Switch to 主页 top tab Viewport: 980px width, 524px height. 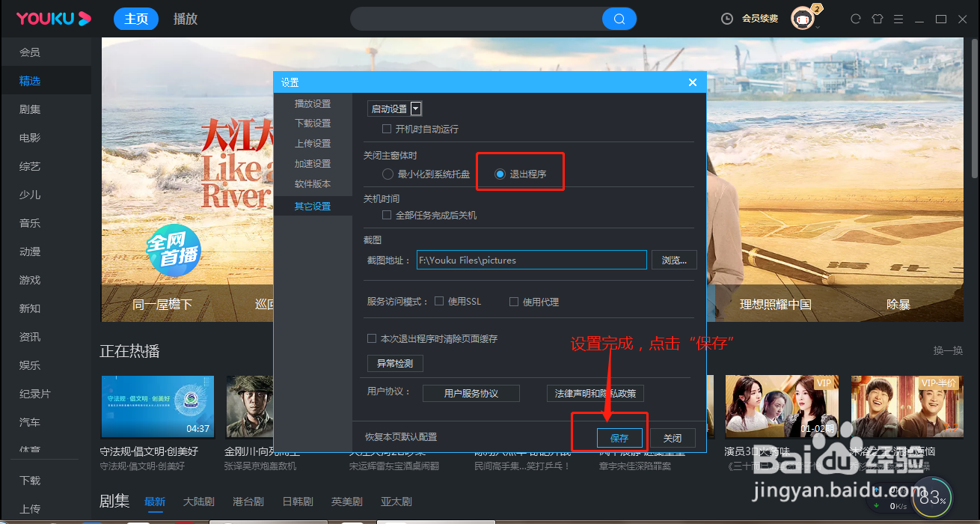click(136, 19)
